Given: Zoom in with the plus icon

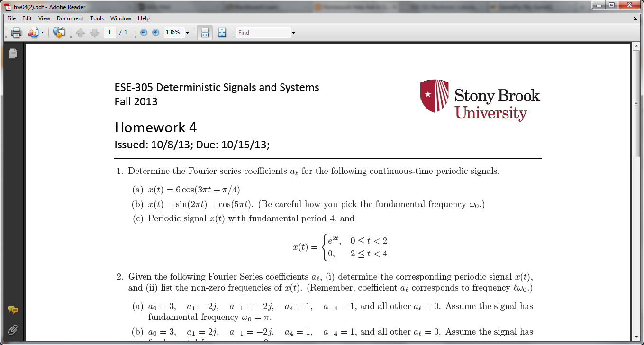Looking at the screenshot, I should (154, 33).
